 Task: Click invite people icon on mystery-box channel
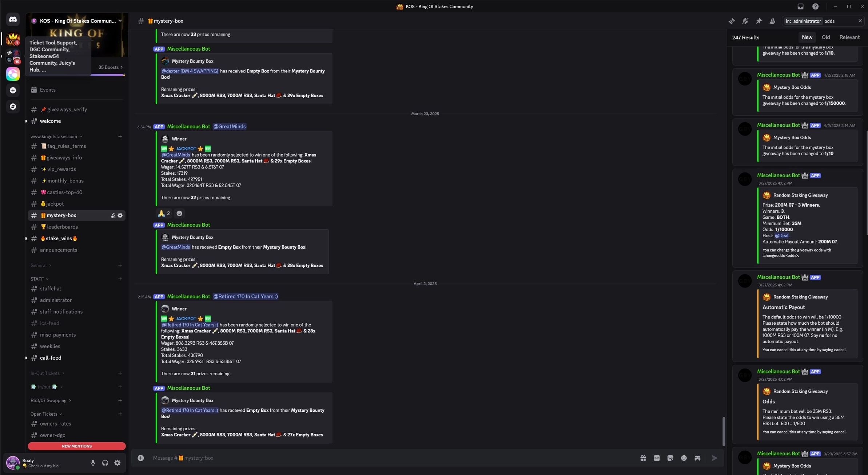pyautogui.click(x=113, y=215)
